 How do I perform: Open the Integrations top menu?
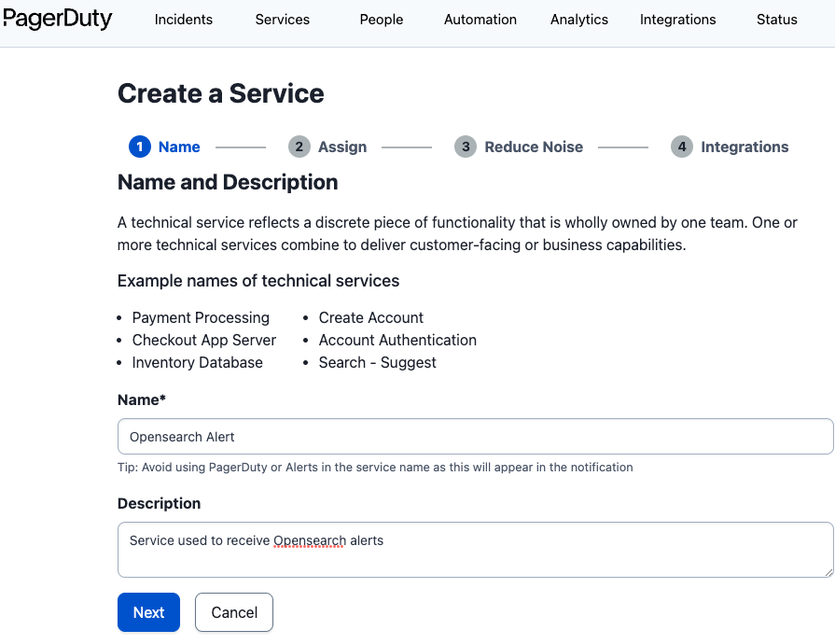[x=678, y=20]
